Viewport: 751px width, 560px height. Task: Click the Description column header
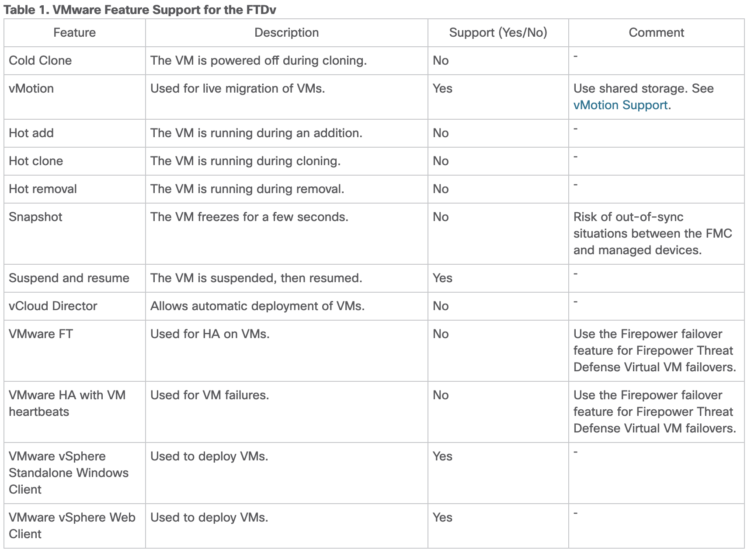pyautogui.click(x=286, y=33)
